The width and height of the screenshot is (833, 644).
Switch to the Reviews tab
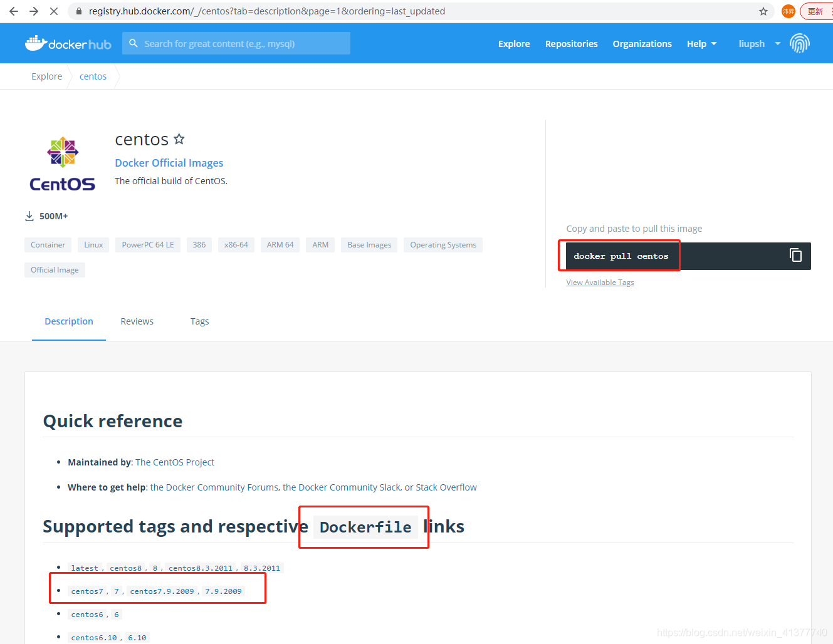click(x=137, y=321)
